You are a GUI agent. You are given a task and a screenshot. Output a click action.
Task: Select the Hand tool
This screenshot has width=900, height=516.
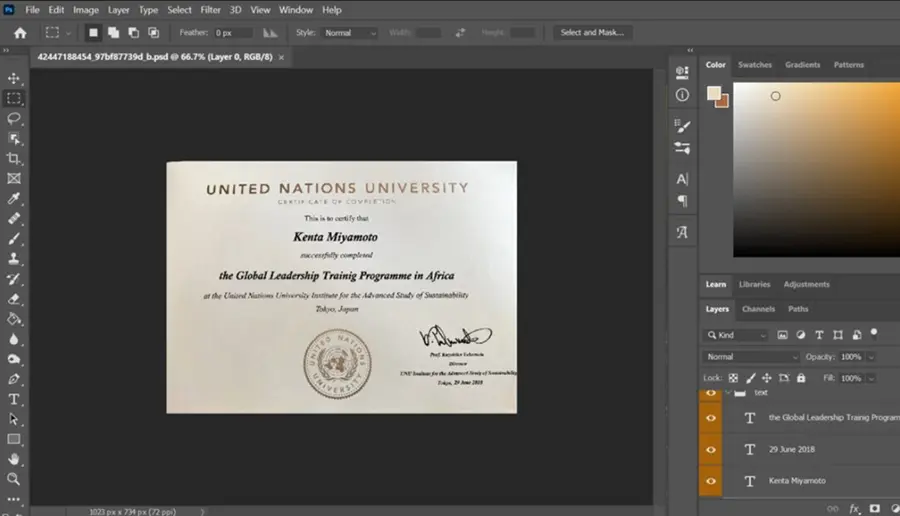pos(14,459)
